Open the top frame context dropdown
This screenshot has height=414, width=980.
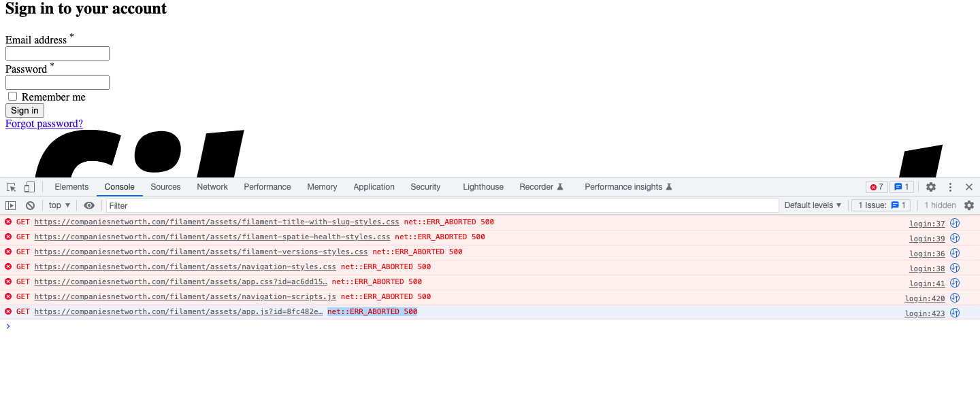click(59, 205)
